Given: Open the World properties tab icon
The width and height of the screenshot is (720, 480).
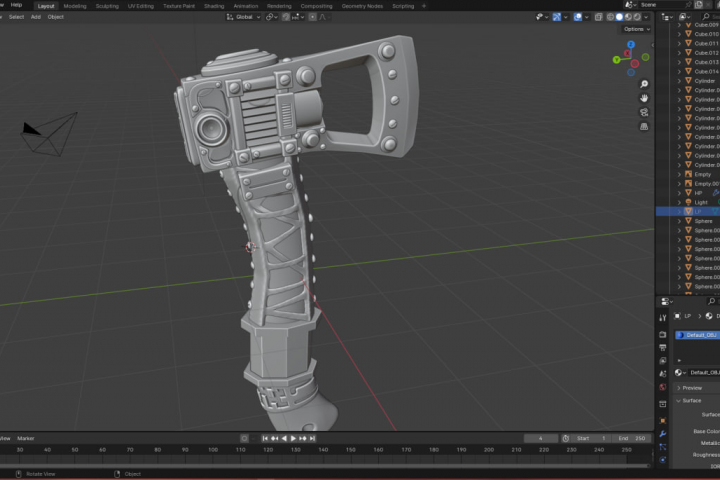Looking at the screenshot, I should [x=662, y=386].
